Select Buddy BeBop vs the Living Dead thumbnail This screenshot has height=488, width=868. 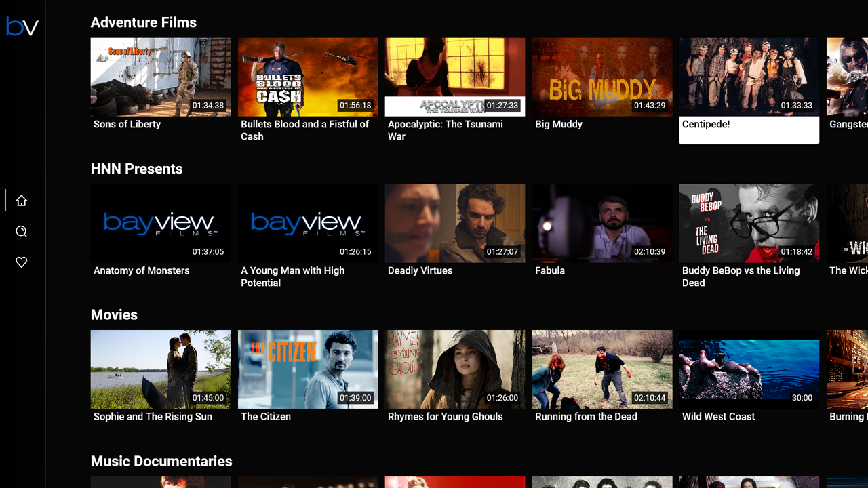749,223
